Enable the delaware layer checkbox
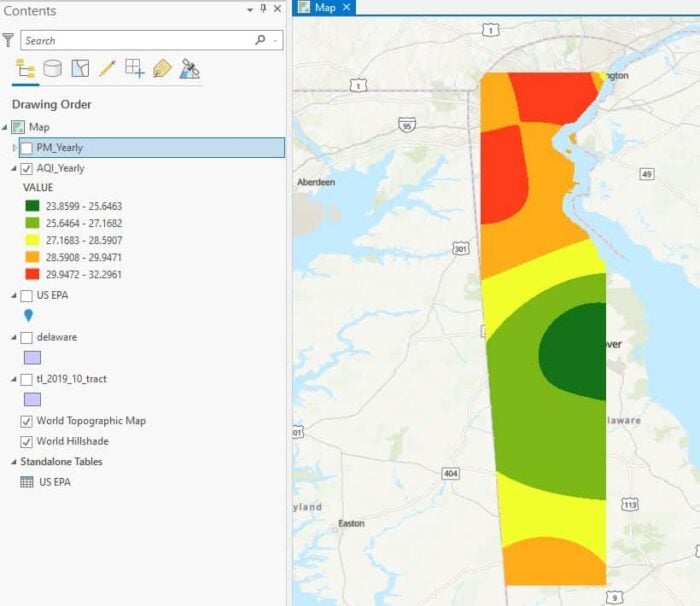 [x=27, y=337]
